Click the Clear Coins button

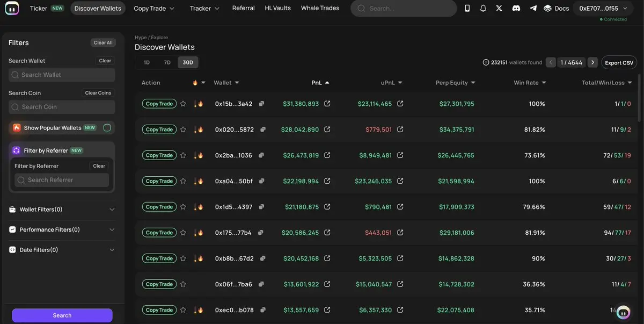click(x=98, y=93)
